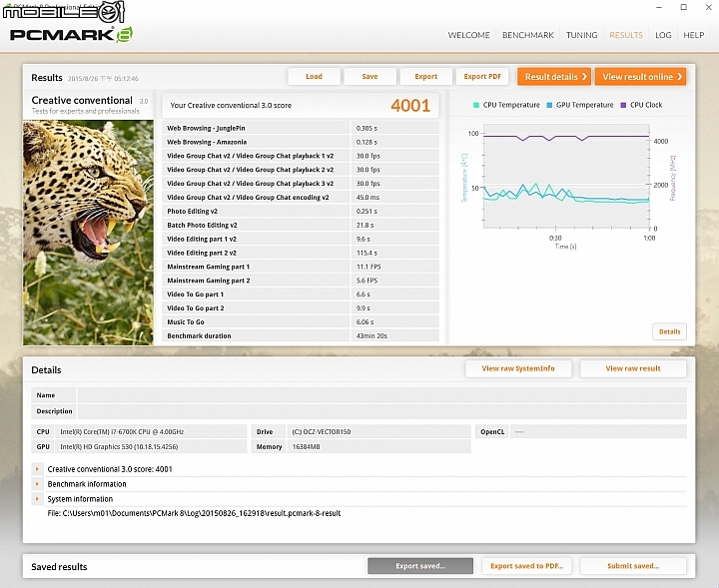Open the WELCOME tab

tap(468, 35)
